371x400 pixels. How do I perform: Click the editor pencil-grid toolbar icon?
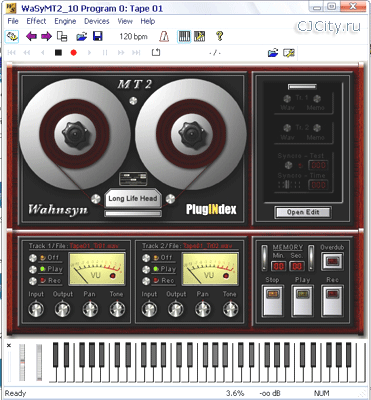click(x=200, y=36)
